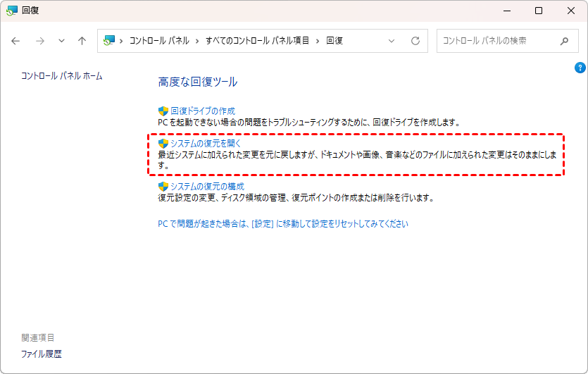Go back with the left arrow
Screen dimensions: 588x374
15,41
